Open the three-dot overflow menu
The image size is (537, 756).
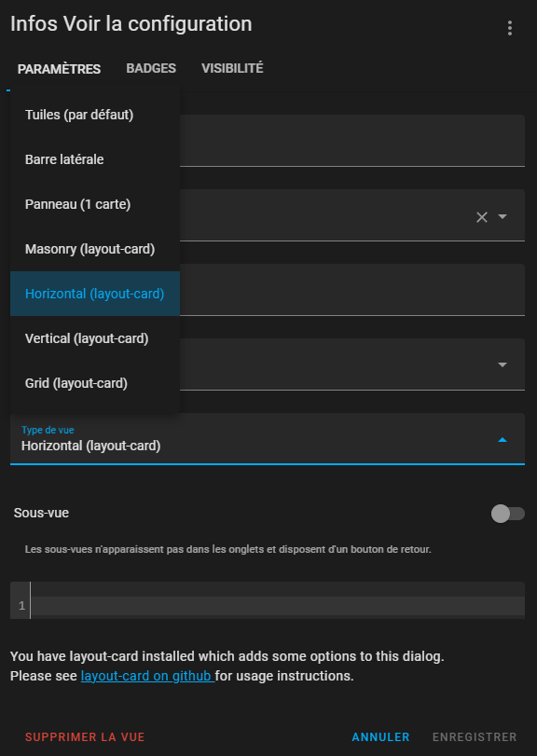(x=510, y=28)
